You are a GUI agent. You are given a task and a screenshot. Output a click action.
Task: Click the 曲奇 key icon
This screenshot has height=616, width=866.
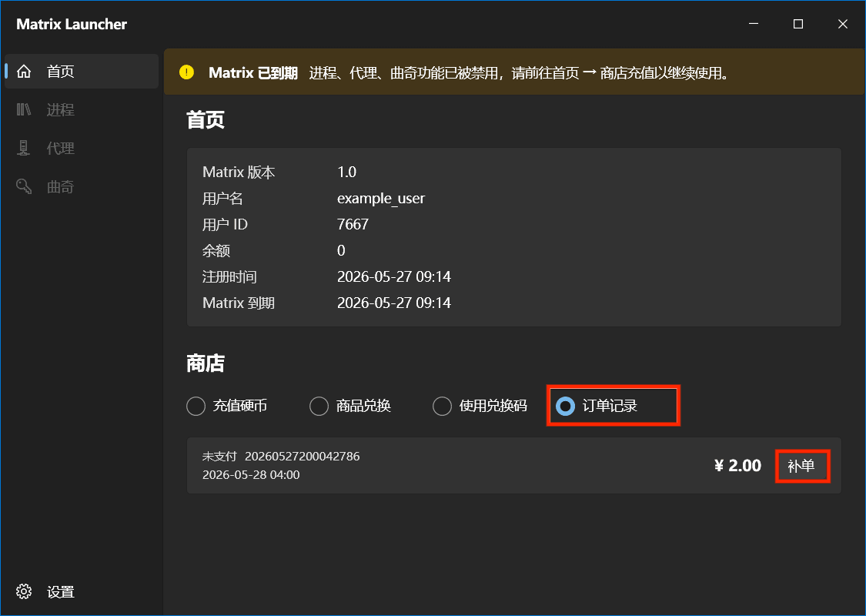point(24,186)
